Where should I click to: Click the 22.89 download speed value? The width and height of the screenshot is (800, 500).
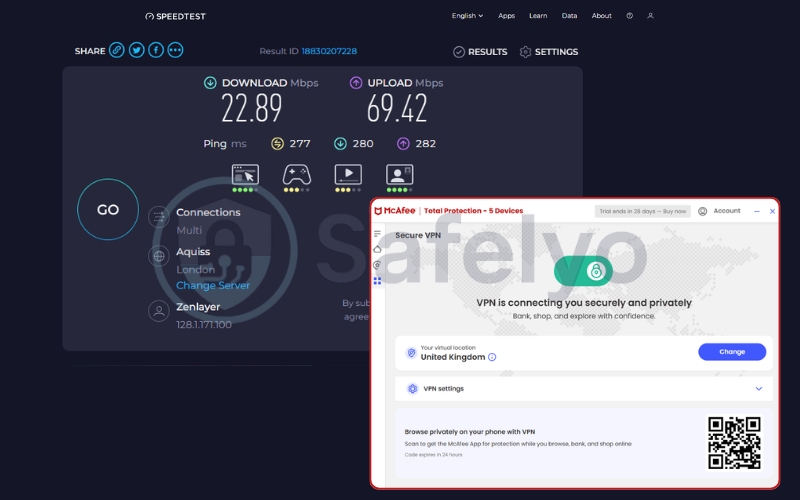[x=252, y=108]
